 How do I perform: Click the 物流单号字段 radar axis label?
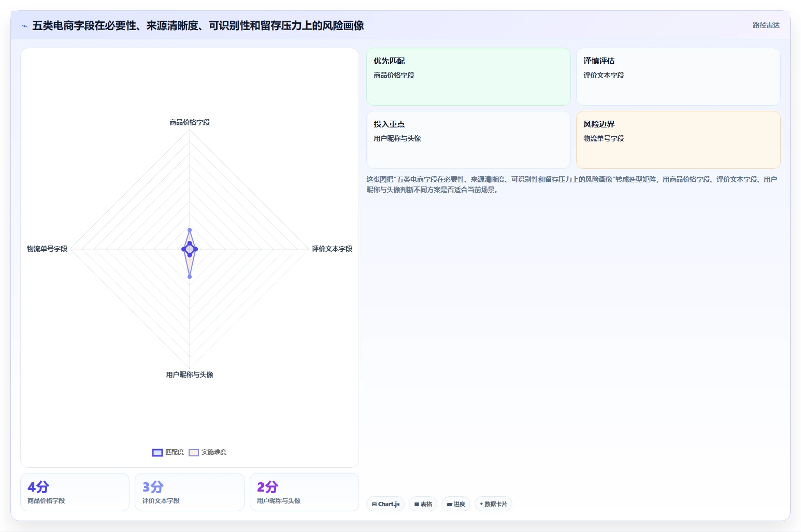47,249
